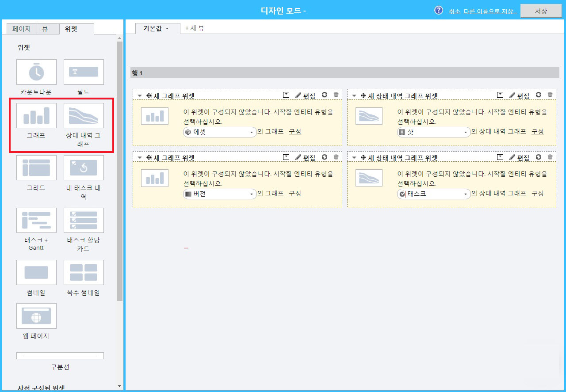This screenshot has width=566, height=392.
Task: Choose the 내 태스크 내역 widget icon
Action: (84, 167)
